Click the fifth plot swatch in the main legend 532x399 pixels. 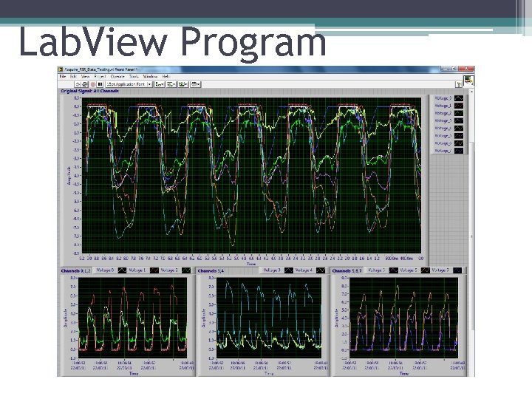(459, 128)
